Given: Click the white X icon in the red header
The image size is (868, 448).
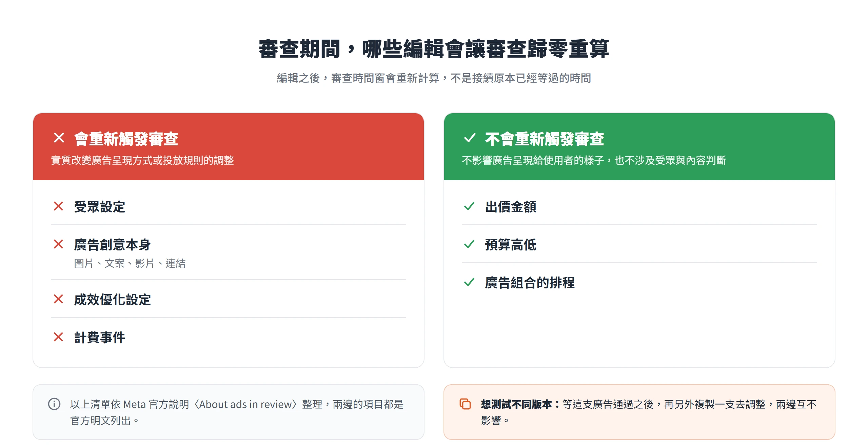Looking at the screenshot, I should (59, 138).
